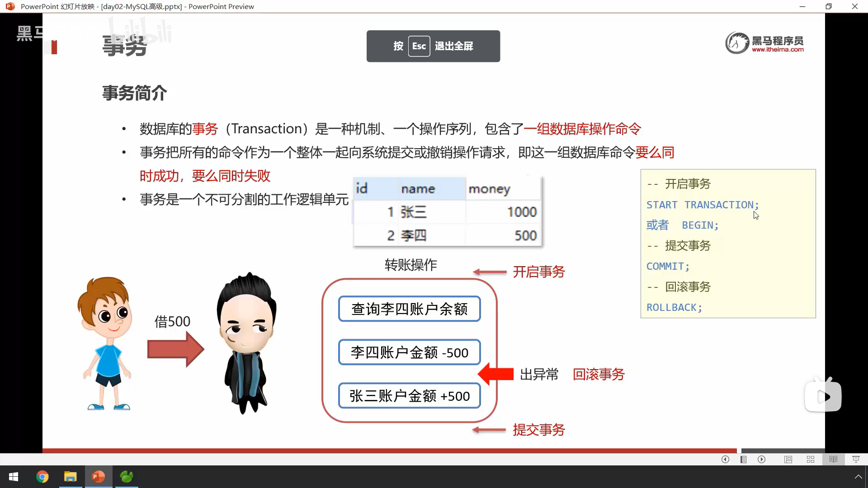Open the green apple app in taskbar
Image resolution: width=868 pixels, height=488 pixels.
click(126, 477)
